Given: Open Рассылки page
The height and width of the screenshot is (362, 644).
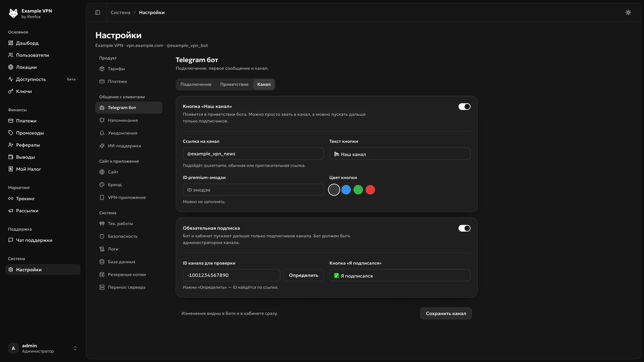Looking at the screenshot, I should (x=43, y=210).
